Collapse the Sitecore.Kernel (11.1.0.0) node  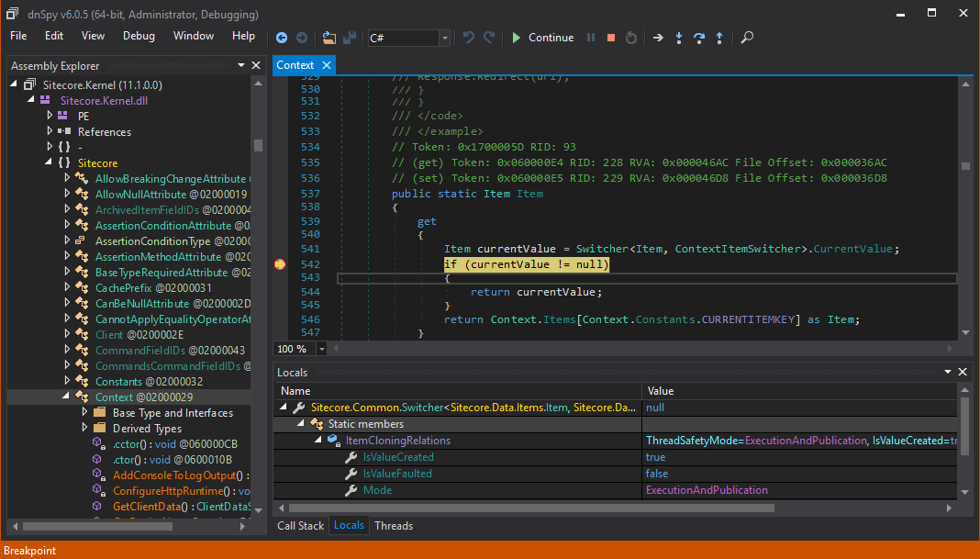pos(14,84)
